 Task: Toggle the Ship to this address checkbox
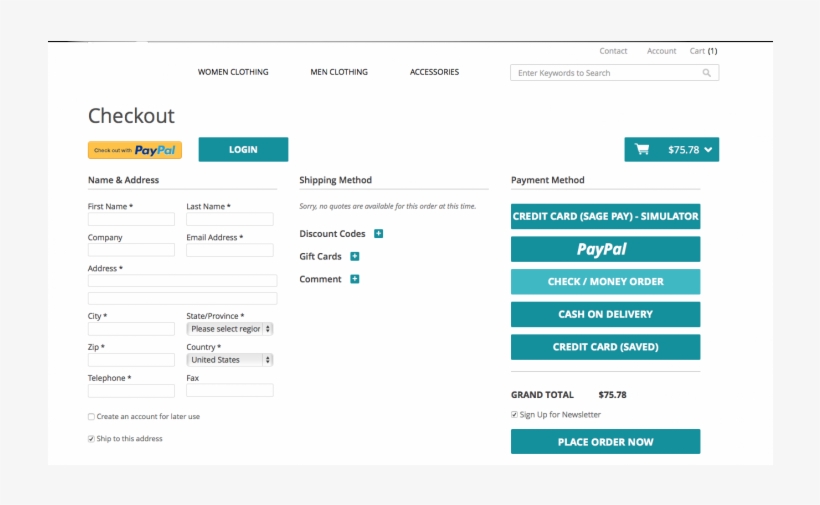[x=91, y=439]
